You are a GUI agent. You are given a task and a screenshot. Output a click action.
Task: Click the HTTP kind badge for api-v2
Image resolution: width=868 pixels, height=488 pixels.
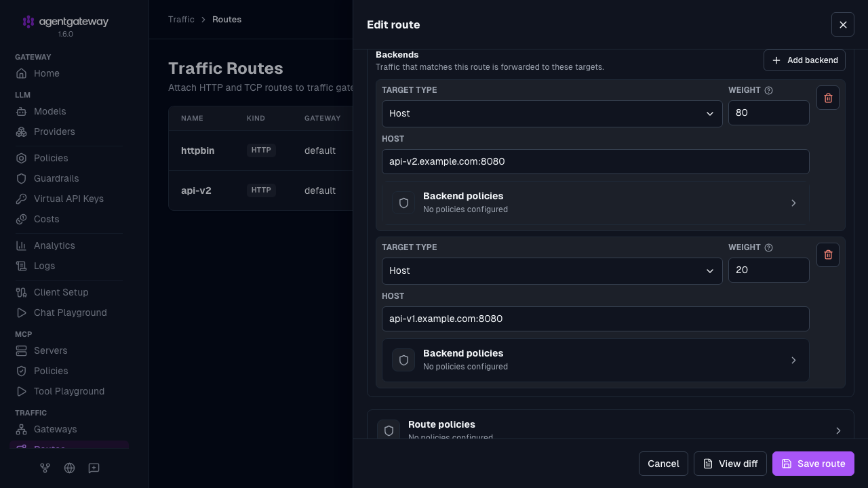[x=261, y=190]
